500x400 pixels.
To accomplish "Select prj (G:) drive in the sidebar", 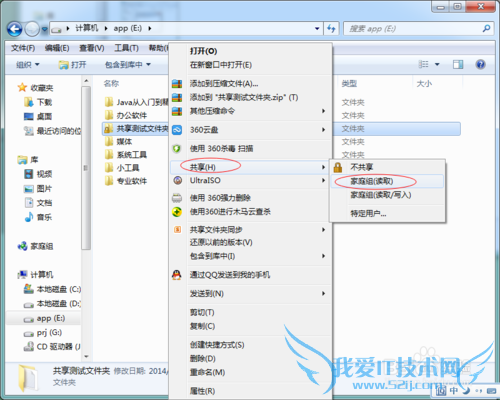I will [x=49, y=332].
